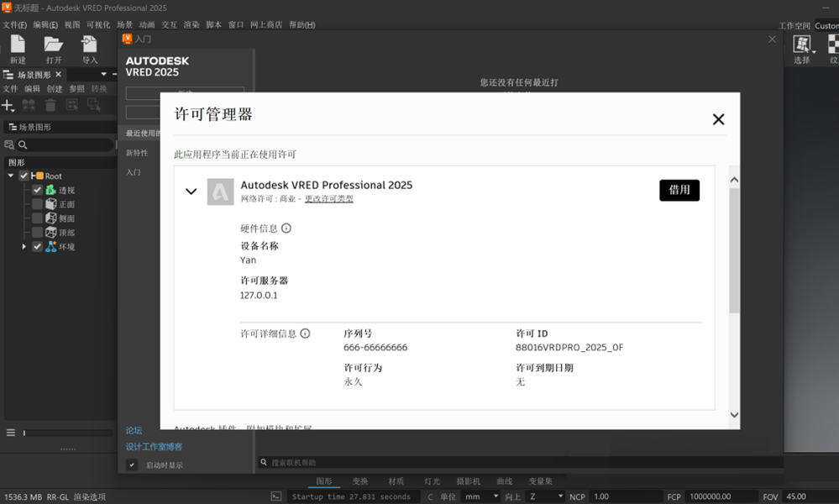The height and width of the screenshot is (504, 839).
Task: Open the File menu
Action: [14, 24]
